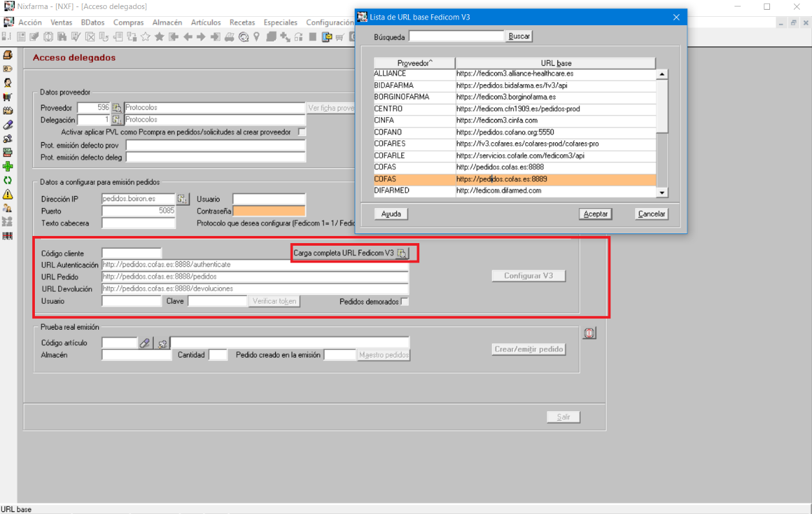Click the orange Contraseña field
Screen dimensions: 812x514
tap(269, 211)
